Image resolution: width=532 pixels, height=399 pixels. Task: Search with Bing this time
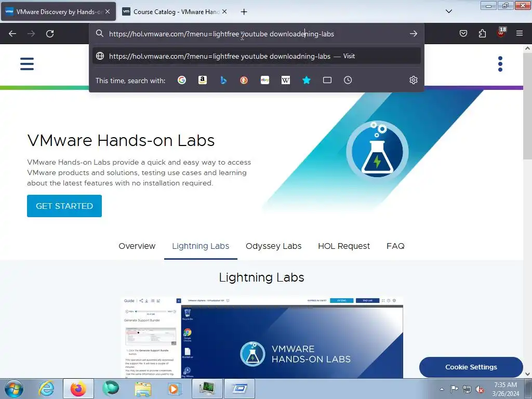click(x=223, y=80)
